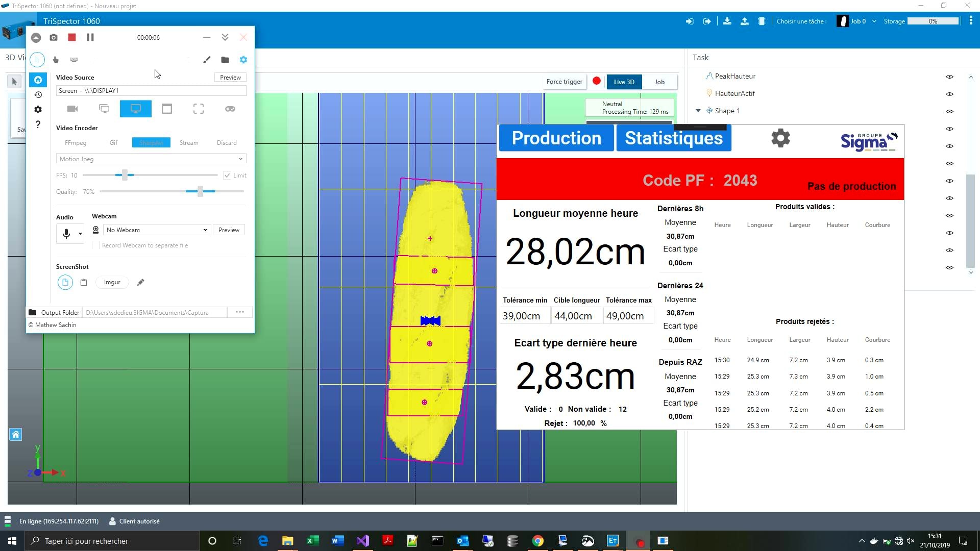Switch to Gif encoder tab
The image size is (980, 551).
pos(113,143)
